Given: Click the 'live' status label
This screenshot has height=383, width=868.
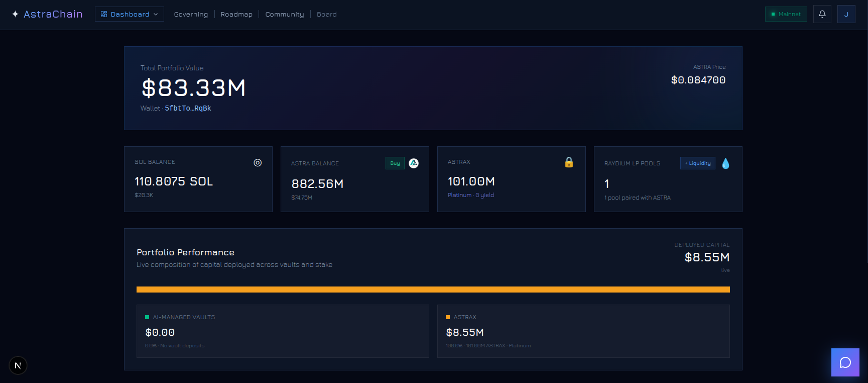Looking at the screenshot, I should pyautogui.click(x=725, y=270).
